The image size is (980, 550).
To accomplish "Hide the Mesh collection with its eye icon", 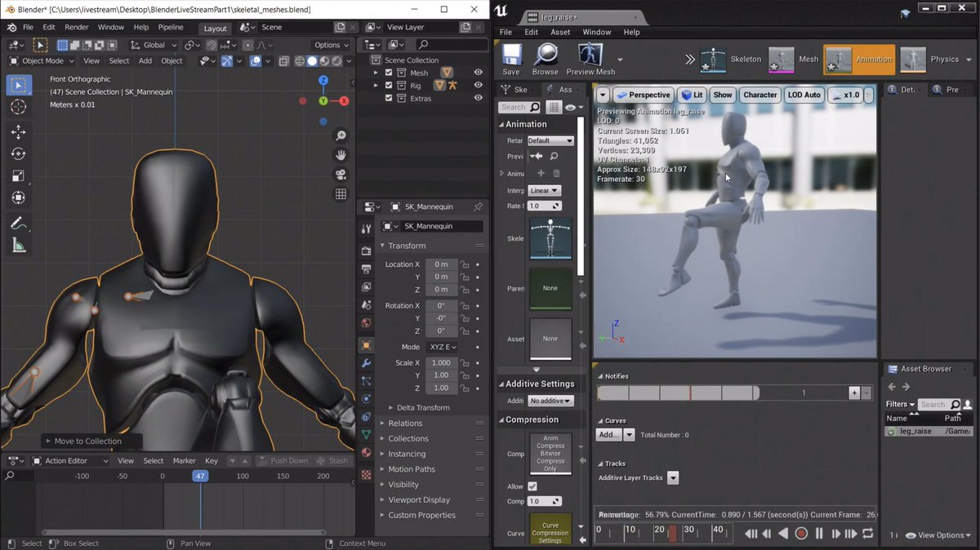I will [479, 73].
